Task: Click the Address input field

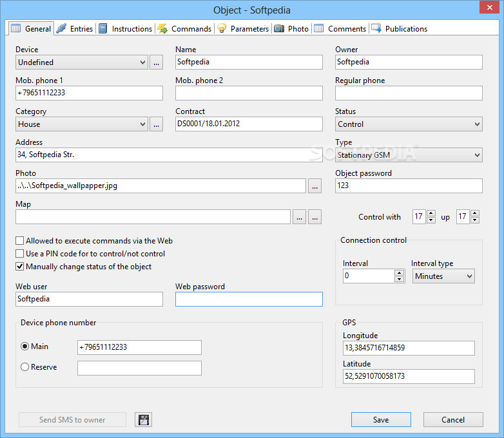Action: 169,155
